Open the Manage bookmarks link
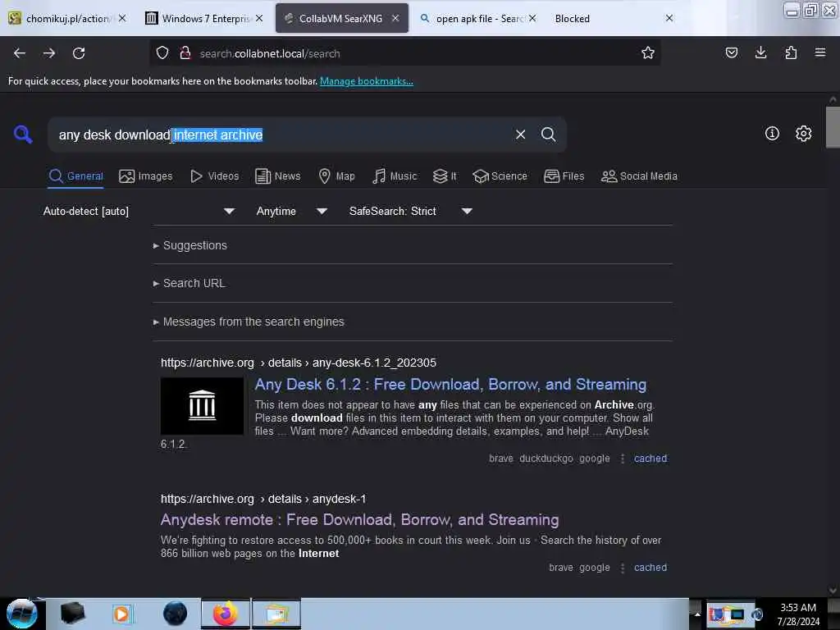Screen dimensions: 840x630 pyautogui.click(x=367, y=81)
